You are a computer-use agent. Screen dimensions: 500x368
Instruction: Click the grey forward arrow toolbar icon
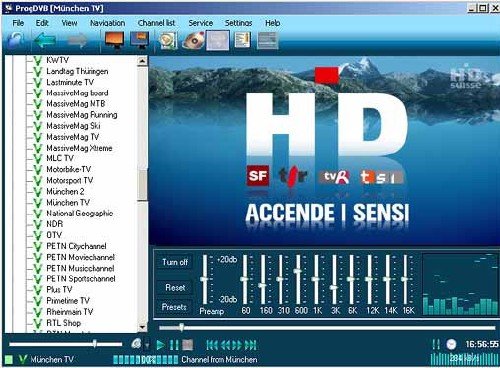tap(77, 40)
